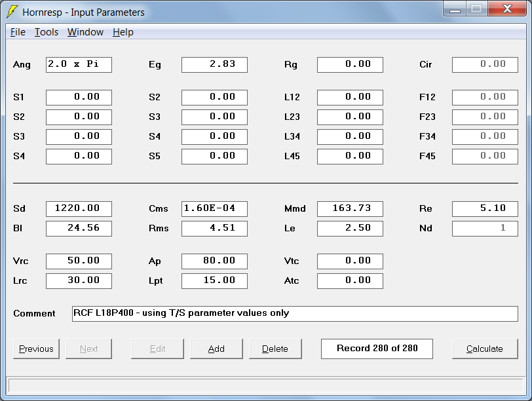Viewport: 532px width, 401px height.
Task: Click the Lpt field showing 15.00
Action: tap(214, 281)
